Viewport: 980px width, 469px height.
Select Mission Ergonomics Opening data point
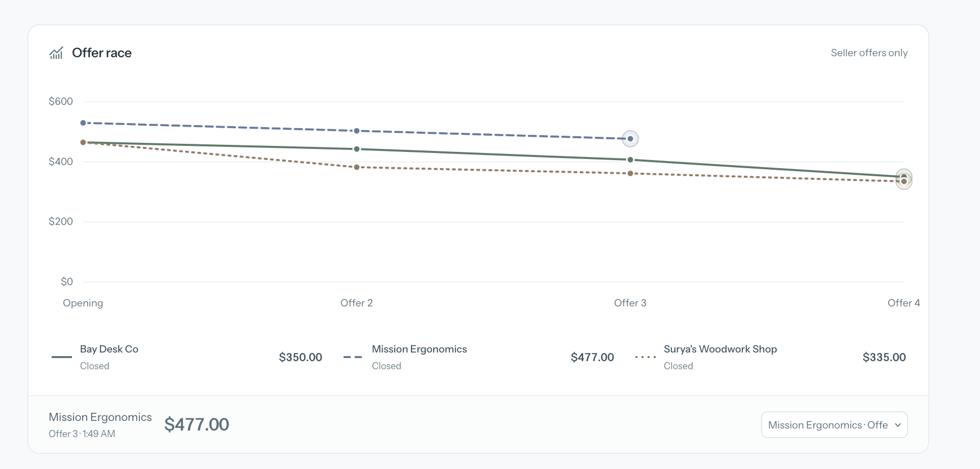[83, 123]
